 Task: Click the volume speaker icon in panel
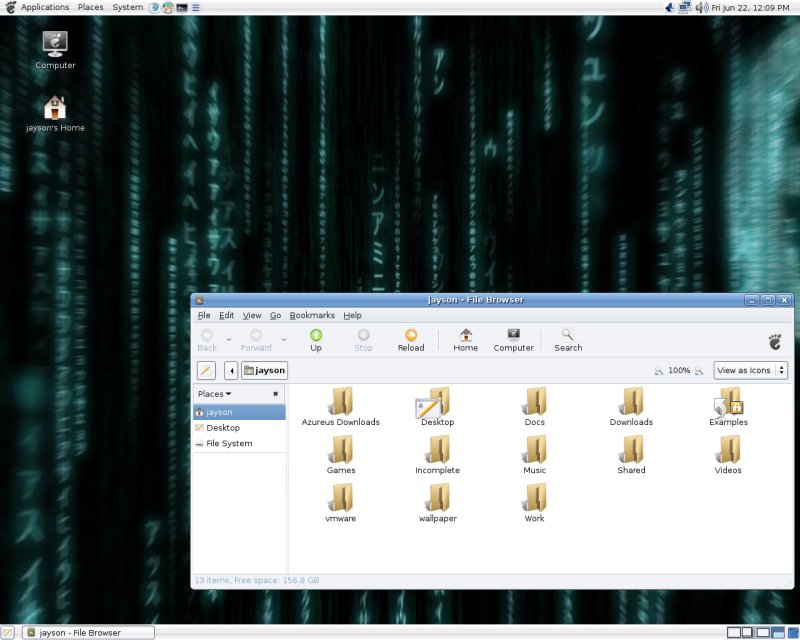point(701,7)
